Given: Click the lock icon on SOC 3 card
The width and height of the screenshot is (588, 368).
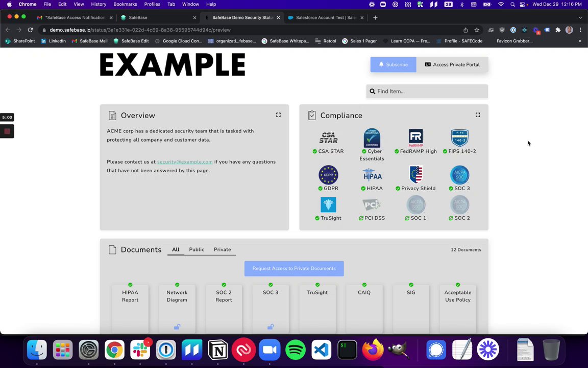Looking at the screenshot, I should click(x=271, y=327).
